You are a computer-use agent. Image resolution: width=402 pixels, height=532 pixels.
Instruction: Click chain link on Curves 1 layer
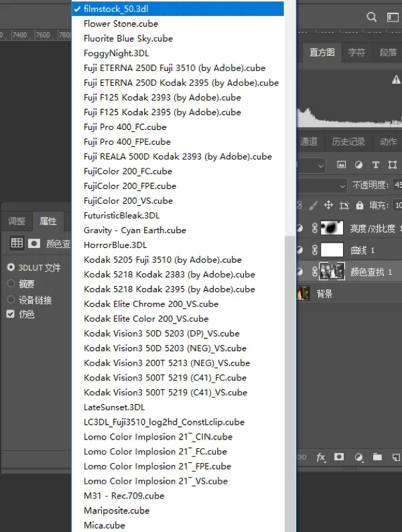(314, 250)
